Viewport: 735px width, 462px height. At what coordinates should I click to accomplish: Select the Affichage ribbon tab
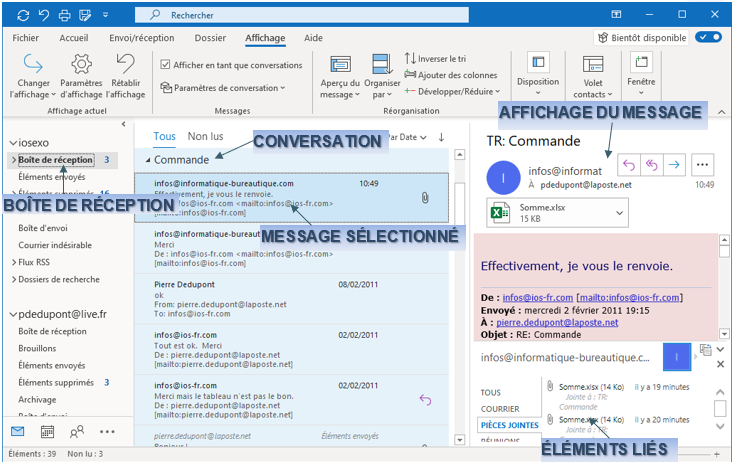point(265,38)
